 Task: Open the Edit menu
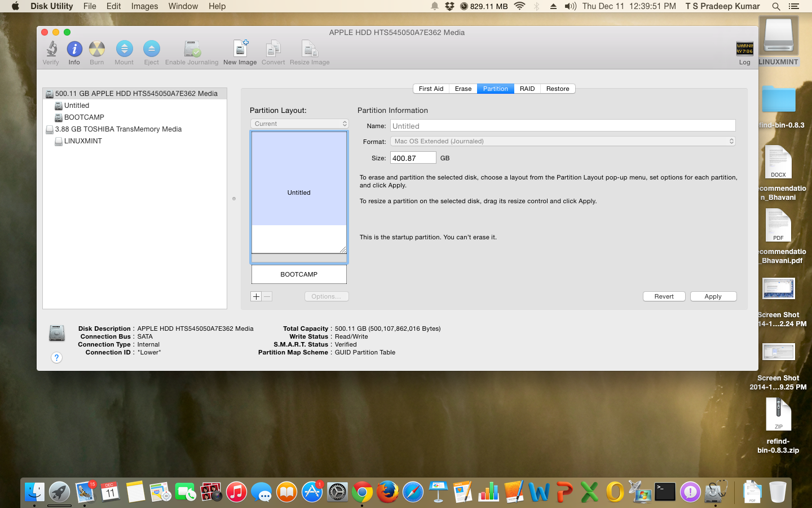tap(113, 6)
